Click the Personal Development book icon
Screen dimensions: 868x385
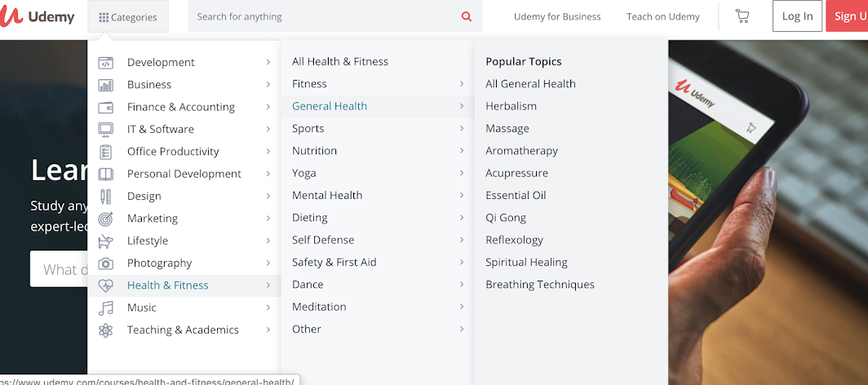click(106, 174)
